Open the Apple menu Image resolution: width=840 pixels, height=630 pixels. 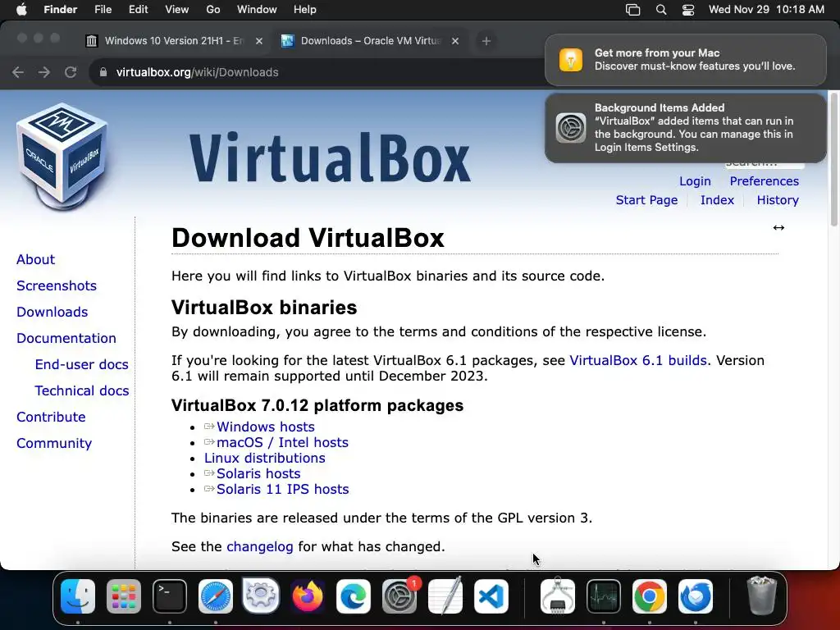point(21,10)
